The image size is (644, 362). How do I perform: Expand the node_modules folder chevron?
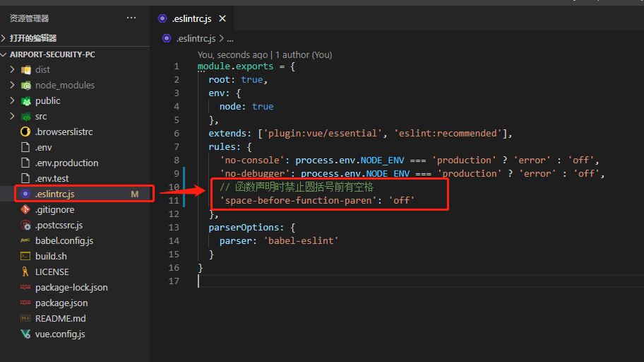coord(12,85)
